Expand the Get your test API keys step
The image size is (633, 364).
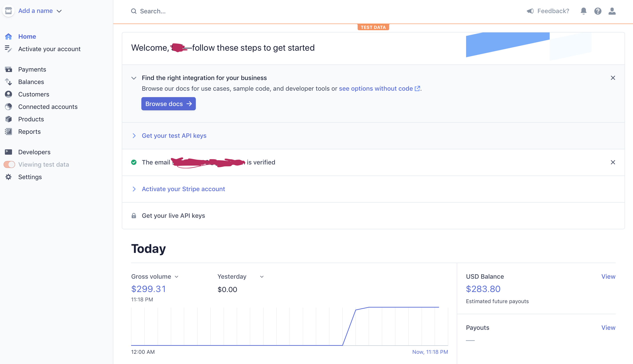click(174, 136)
